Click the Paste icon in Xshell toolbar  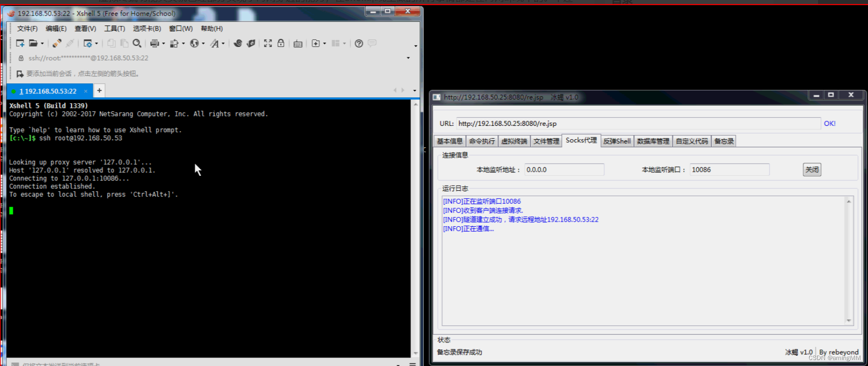pyautogui.click(x=124, y=43)
